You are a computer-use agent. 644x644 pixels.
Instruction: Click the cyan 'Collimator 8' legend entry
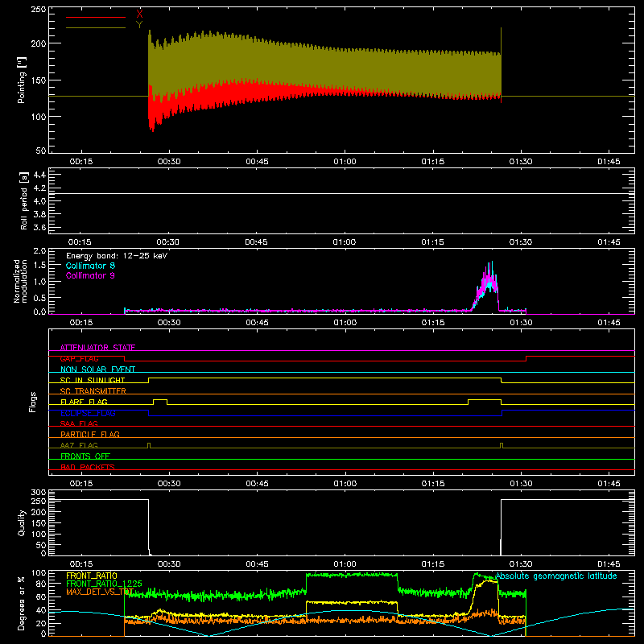coord(90,266)
